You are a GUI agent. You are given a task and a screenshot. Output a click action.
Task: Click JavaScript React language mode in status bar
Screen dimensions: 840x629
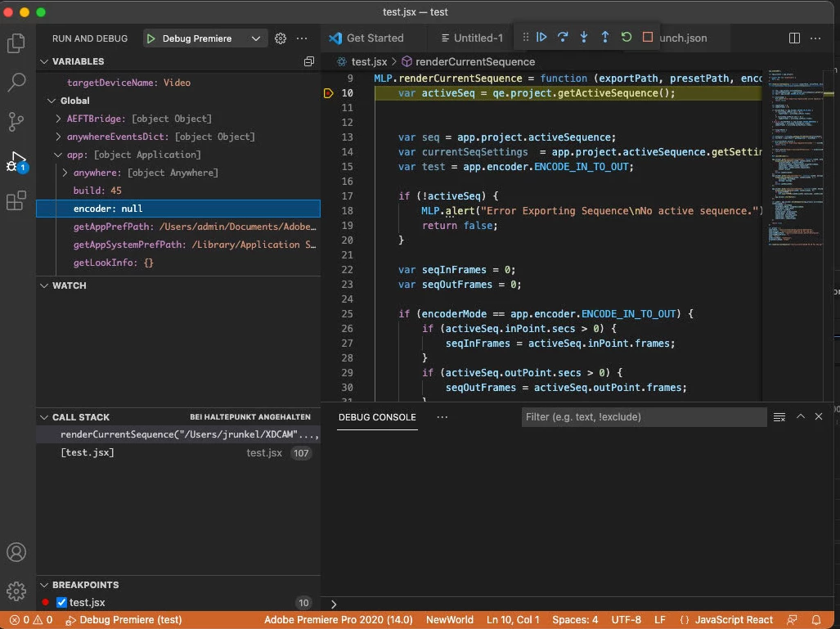click(x=736, y=620)
